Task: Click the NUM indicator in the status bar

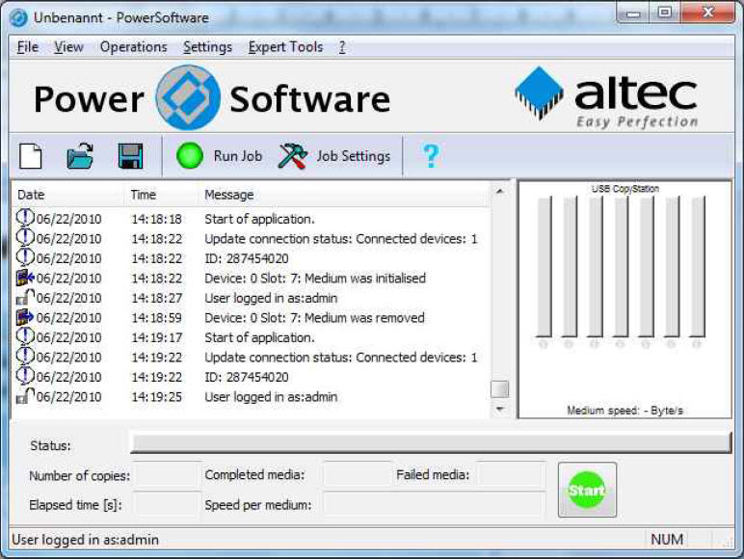Action: tap(667, 540)
